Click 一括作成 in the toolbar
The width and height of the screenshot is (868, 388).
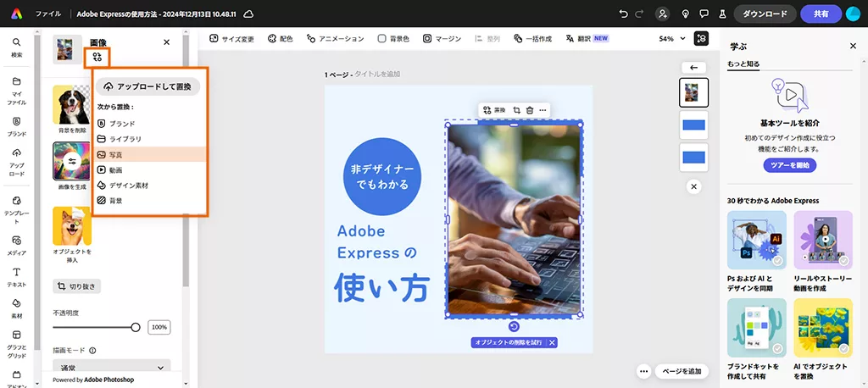coord(532,39)
